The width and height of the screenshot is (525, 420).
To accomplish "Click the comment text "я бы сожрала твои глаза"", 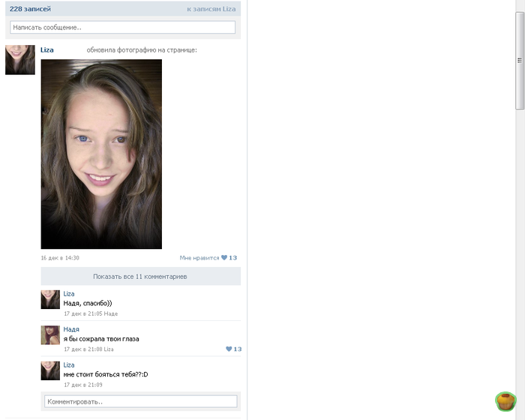I will click(101, 339).
